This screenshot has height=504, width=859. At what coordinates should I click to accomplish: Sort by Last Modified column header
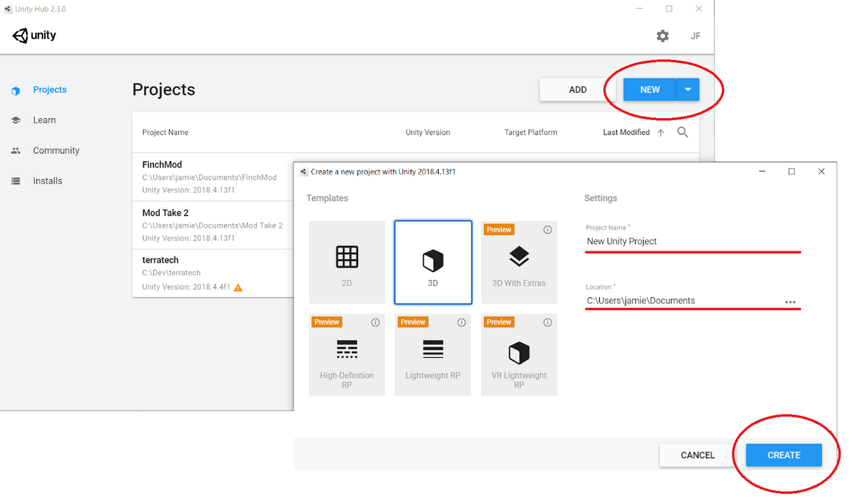(626, 132)
